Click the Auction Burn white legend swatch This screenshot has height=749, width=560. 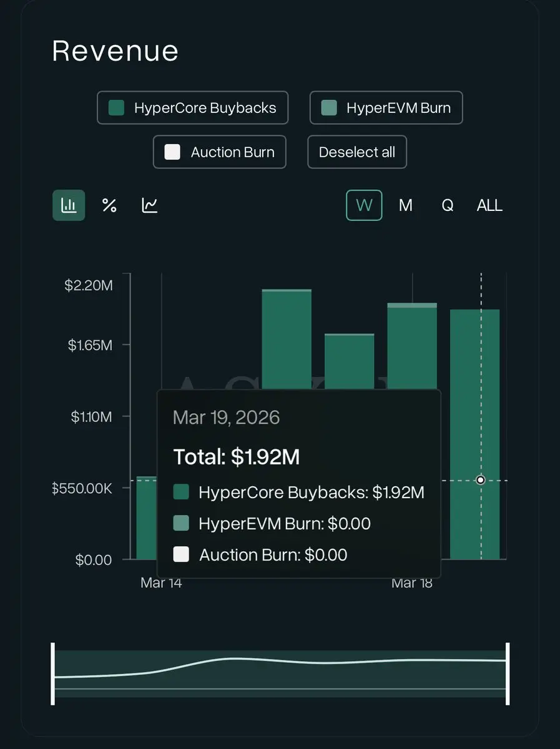[172, 152]
